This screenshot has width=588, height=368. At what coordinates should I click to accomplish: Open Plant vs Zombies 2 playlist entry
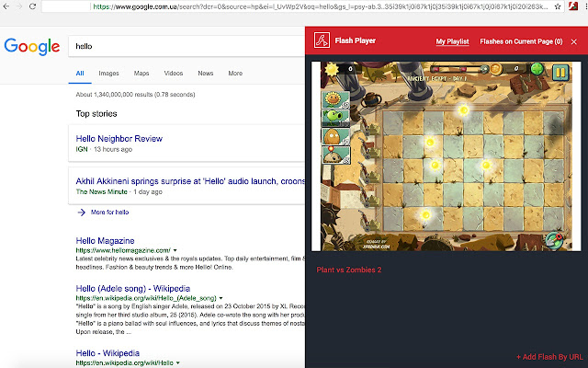click(x=349, y=270)
